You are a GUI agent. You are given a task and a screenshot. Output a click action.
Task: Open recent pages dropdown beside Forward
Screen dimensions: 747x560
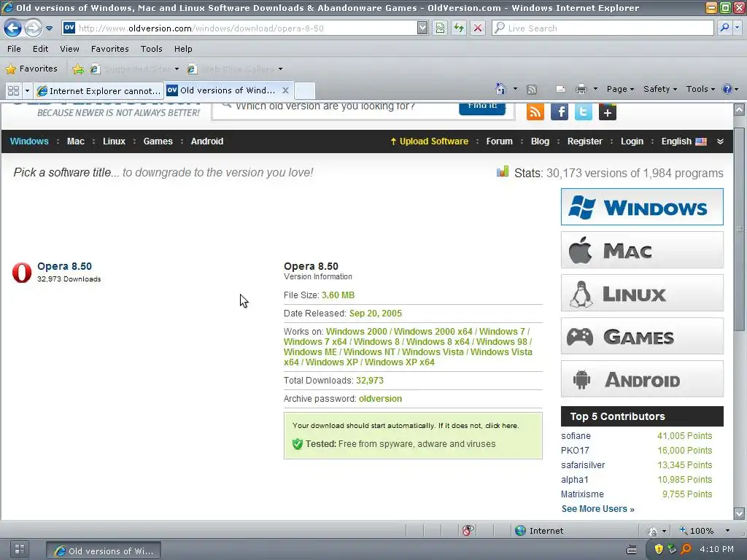[49, 28]
